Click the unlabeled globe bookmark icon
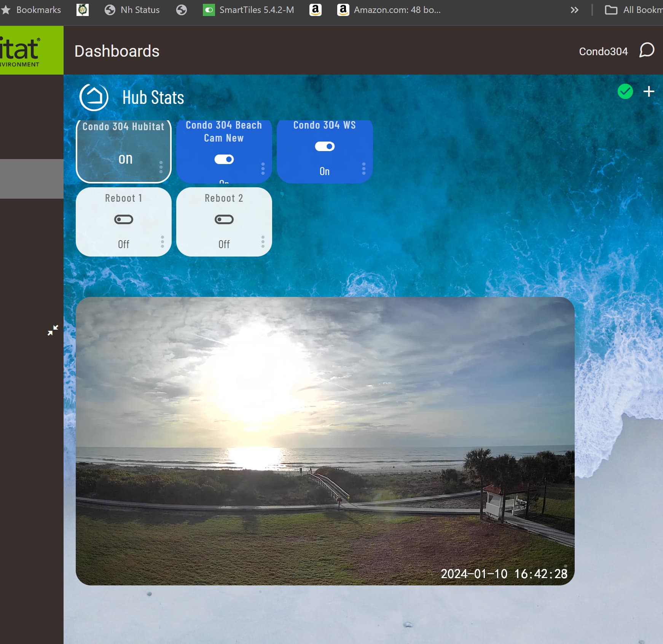The height and width of the screenshot is (644, 663). (x=182, y=10)
